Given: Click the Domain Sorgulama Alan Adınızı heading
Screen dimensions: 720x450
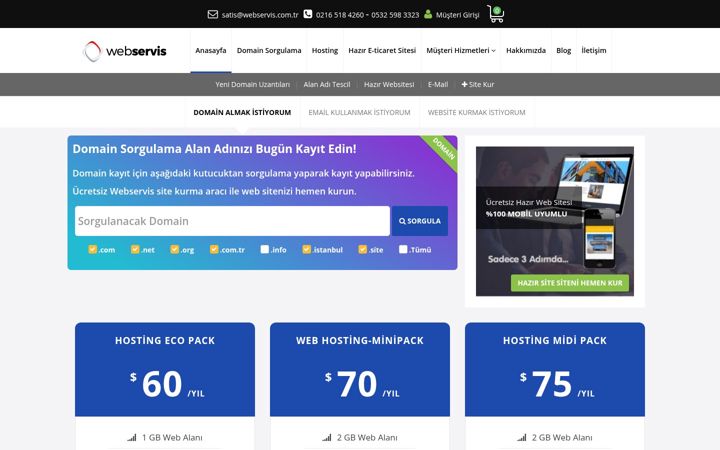Looking at the screenshot, I should tap(214, 149).
